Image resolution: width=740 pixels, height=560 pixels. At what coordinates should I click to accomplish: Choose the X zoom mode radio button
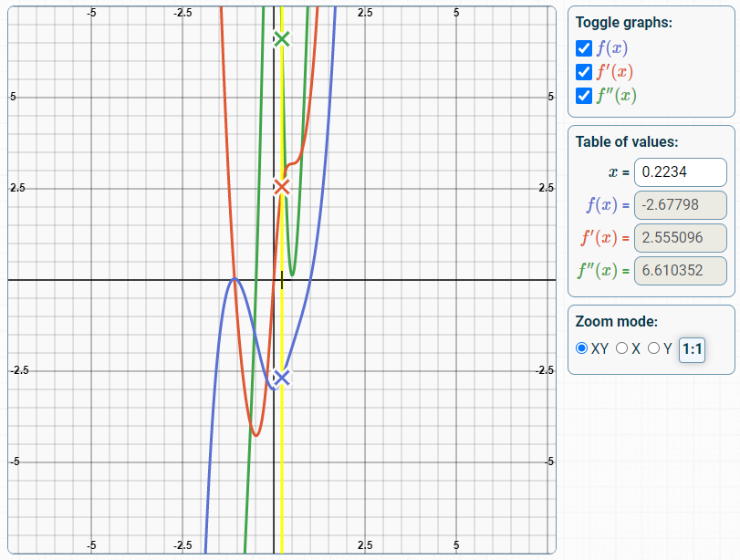tap(621, 348)
